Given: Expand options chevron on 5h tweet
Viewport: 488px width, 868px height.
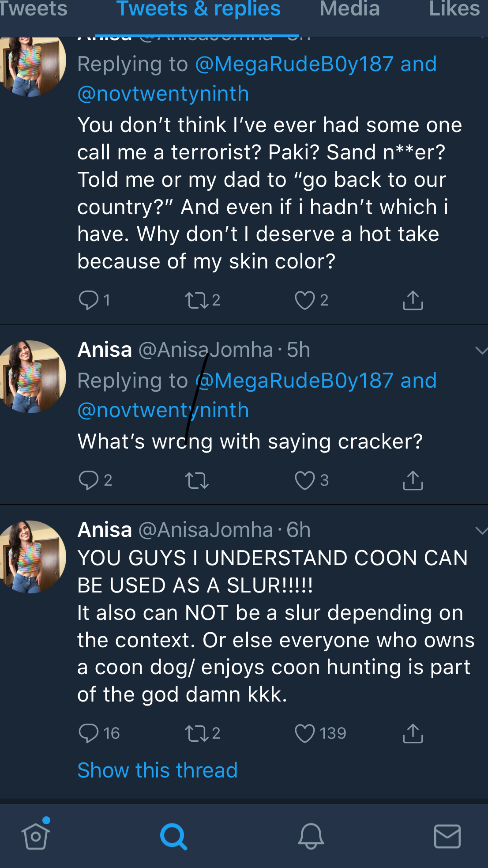Looking at the screenshot, I should click(481, 351).
